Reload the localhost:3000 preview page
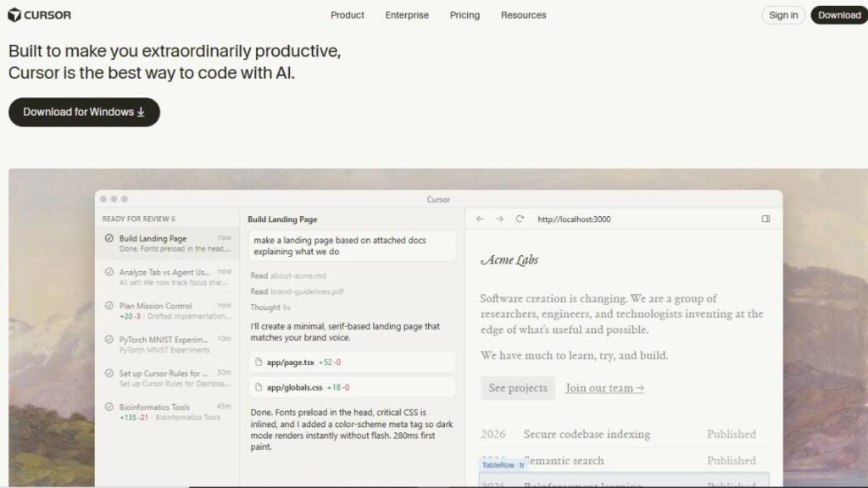Viewport: 868px width, 488px height. [x=520, y=219]
